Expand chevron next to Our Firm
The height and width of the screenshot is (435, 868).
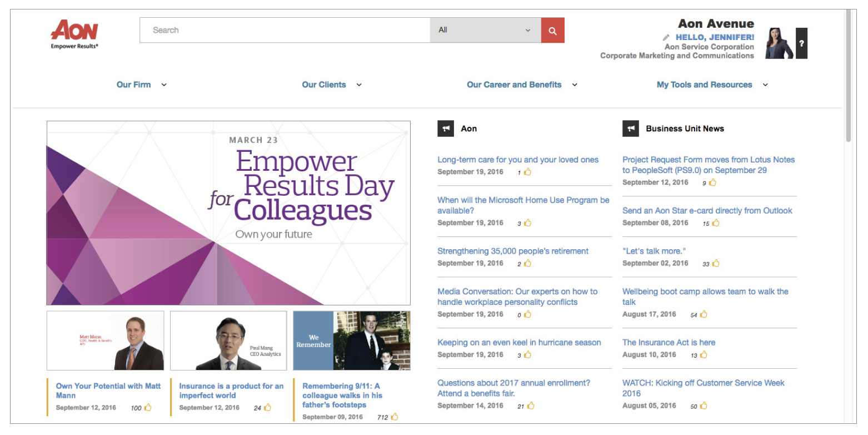(x=164, y=85)
